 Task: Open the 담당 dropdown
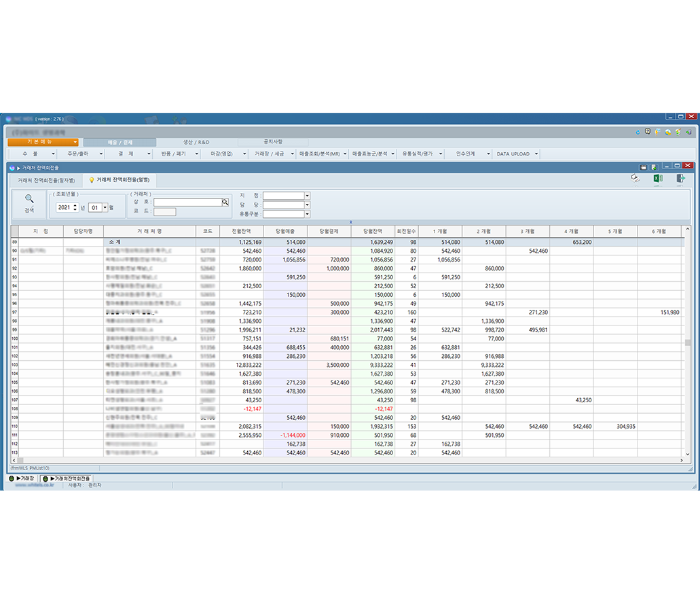307,205
